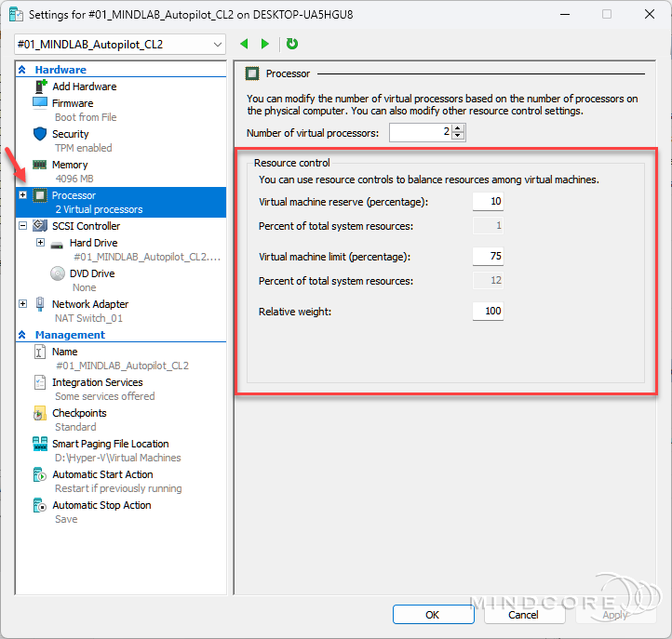The width and height of the screenshot is (672, 639).
Task: Click the green forward arrow icon
Action: point(265,44)
